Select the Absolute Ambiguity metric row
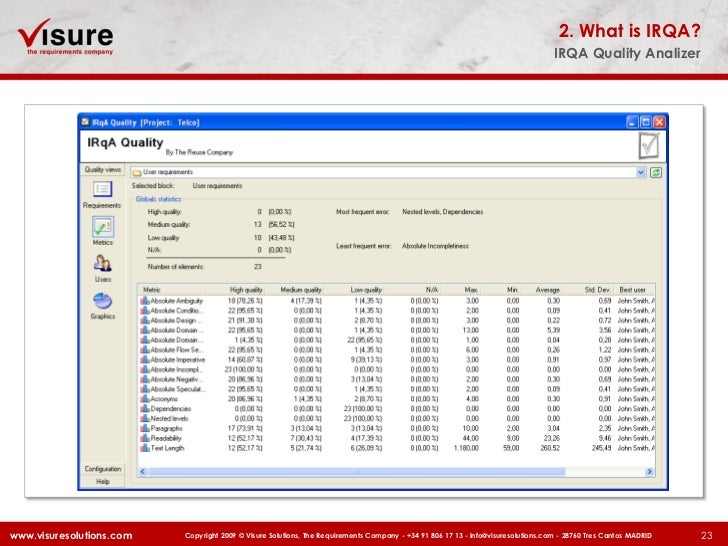This screenshot has height=546, width=728. click(396, 301)
